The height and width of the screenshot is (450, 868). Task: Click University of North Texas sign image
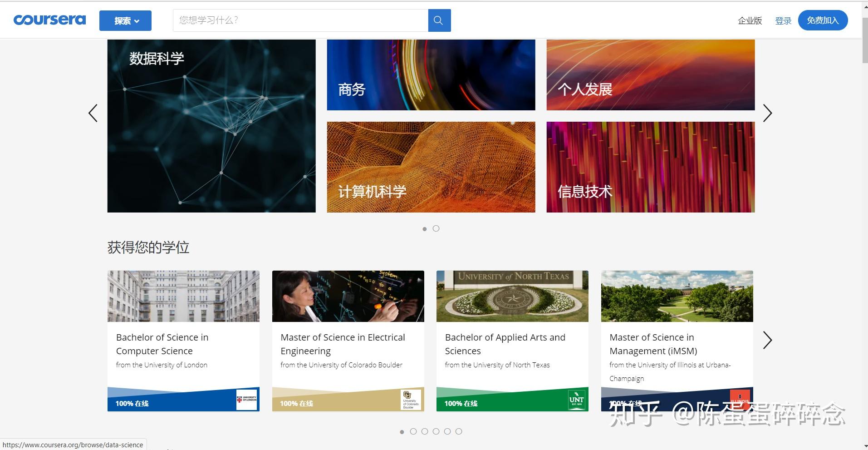pos(512,296)
